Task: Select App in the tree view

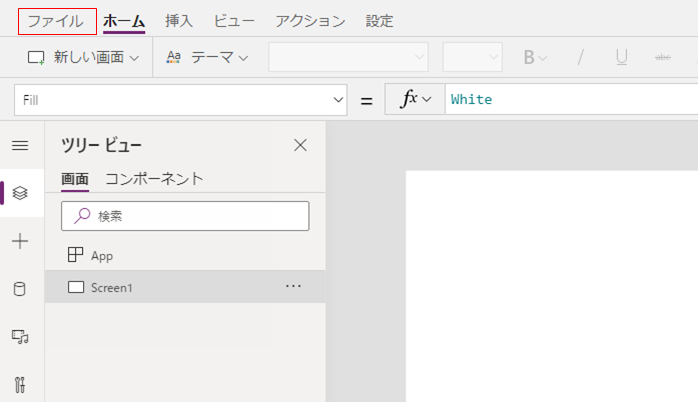Action: pyautogui.click(x=185, y=256)
